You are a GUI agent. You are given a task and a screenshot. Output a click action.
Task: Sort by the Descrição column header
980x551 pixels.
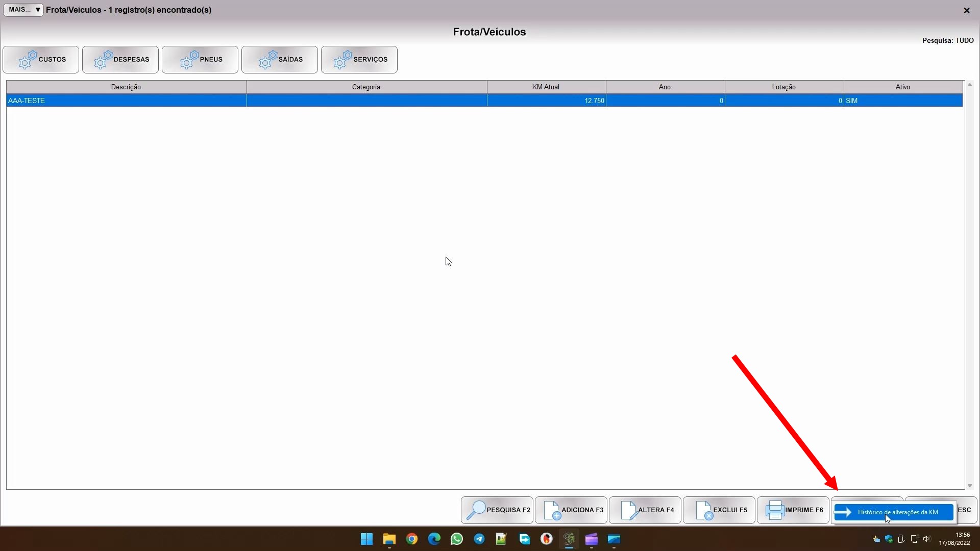pos(126,87)
